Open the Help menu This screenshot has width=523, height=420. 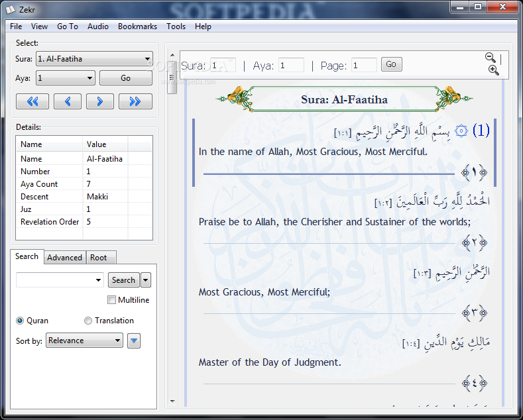[x=203, y=26]
